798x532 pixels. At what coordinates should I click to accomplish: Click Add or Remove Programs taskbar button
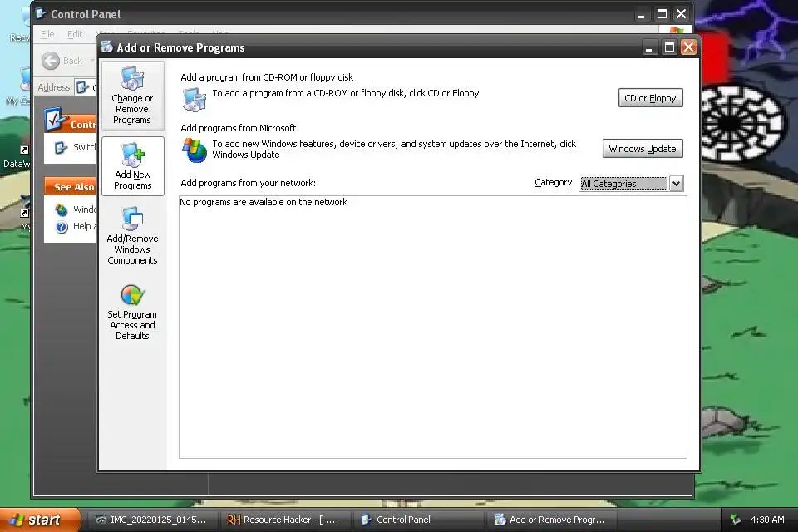point(552,520)
